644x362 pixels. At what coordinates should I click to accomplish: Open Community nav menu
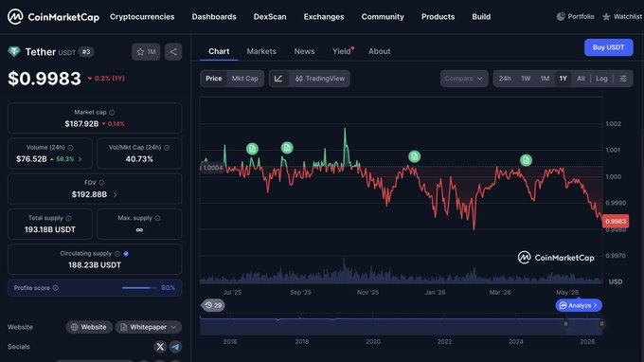[x=383, y=17]
